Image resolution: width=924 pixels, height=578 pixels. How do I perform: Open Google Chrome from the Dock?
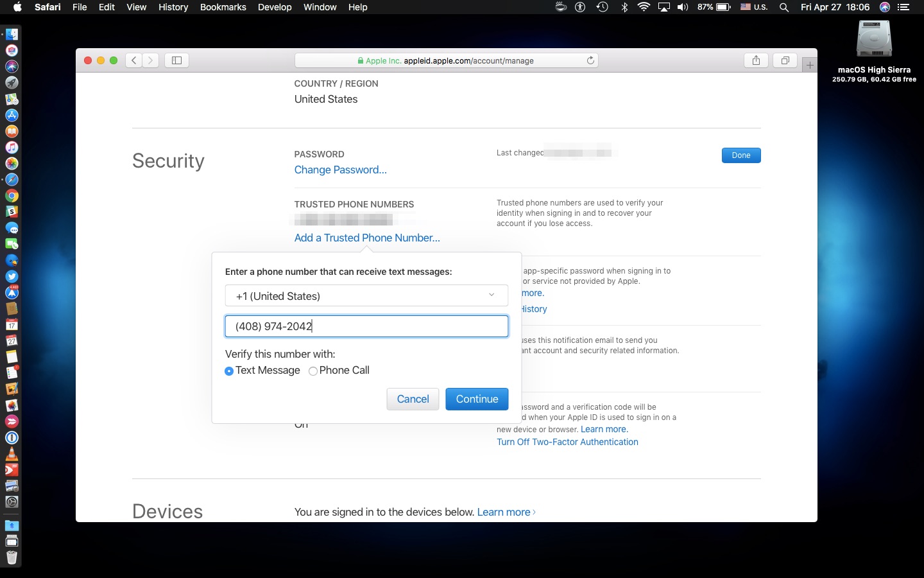[12, 196]
